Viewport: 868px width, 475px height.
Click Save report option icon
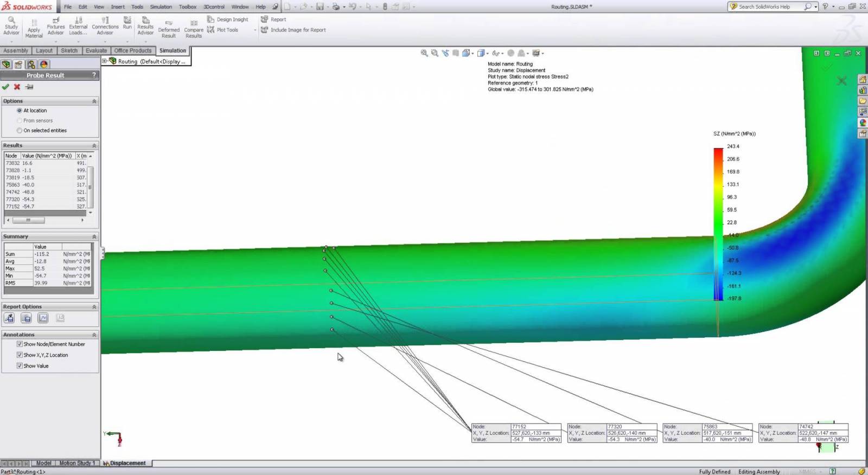tap(26, 318)
